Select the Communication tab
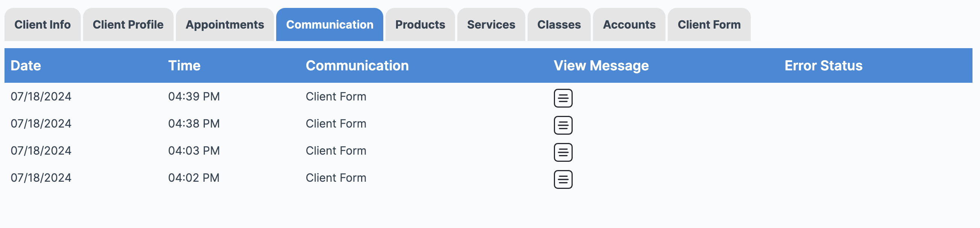 330,24
